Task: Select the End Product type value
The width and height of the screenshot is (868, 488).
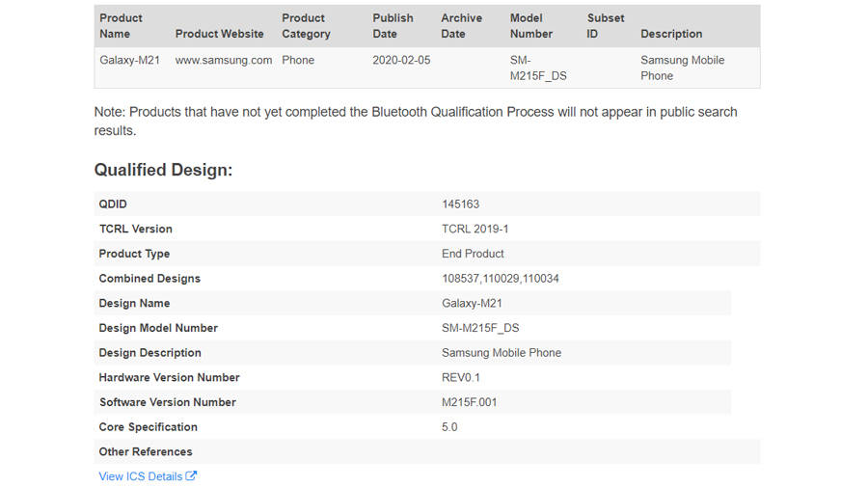Action: [473, 254]
